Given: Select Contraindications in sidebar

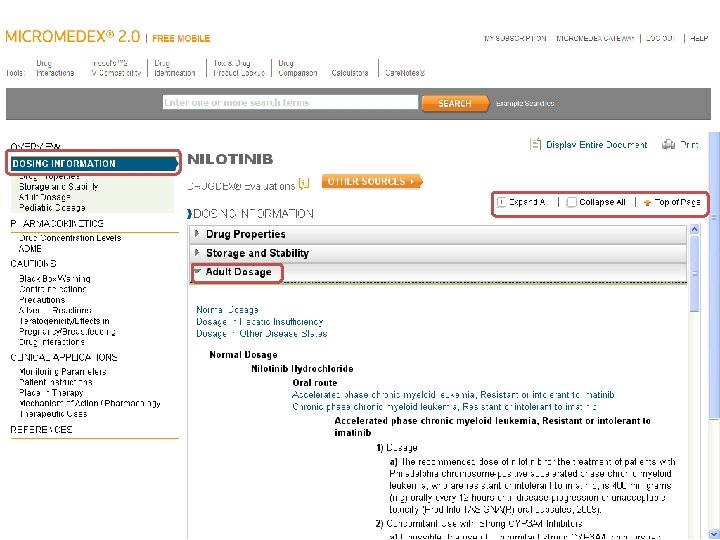Looking at the screenshot, I should 52,289.
